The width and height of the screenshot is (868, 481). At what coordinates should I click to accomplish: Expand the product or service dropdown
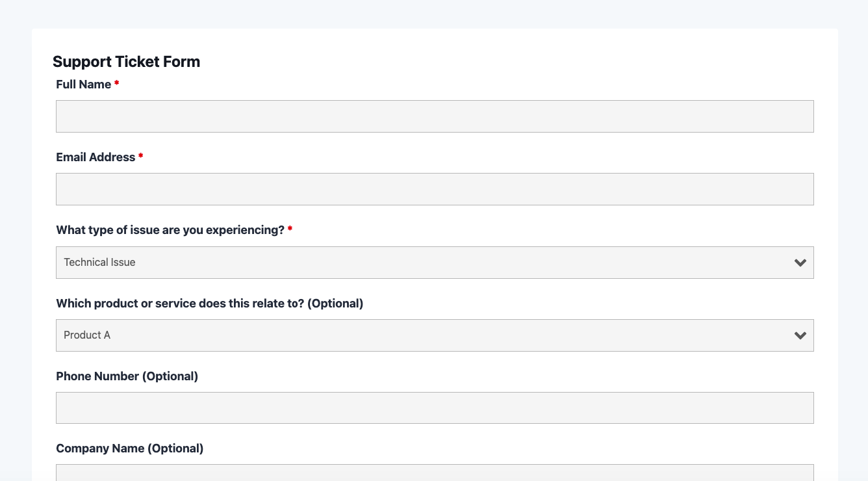coord(434,335)
